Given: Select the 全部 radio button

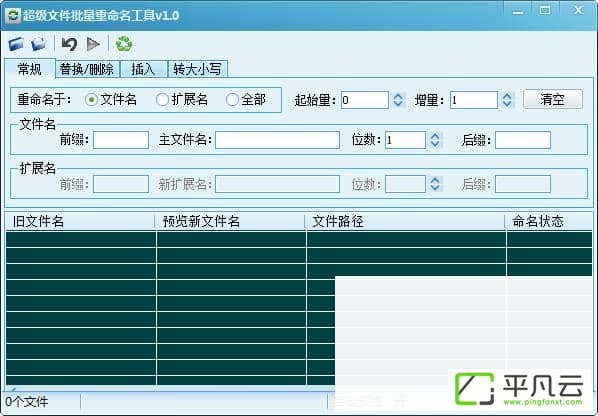Looking at the screenshot, I should (232, 100).
